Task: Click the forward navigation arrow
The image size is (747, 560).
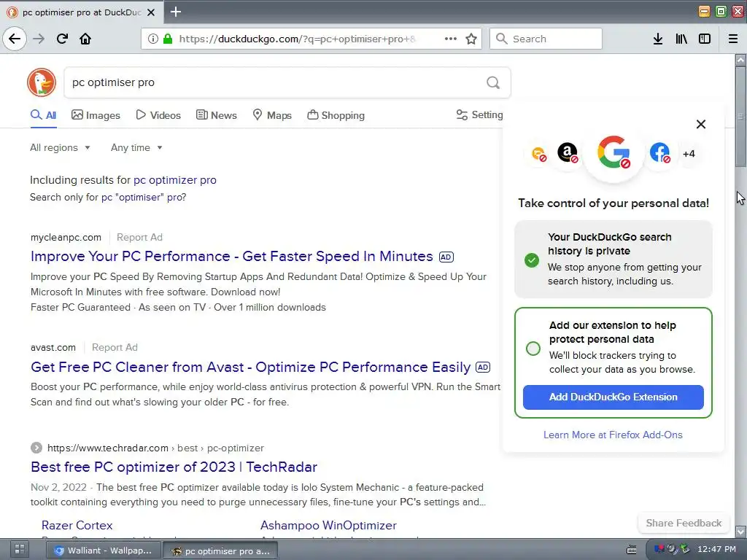Action: click(x=39, y=39)
